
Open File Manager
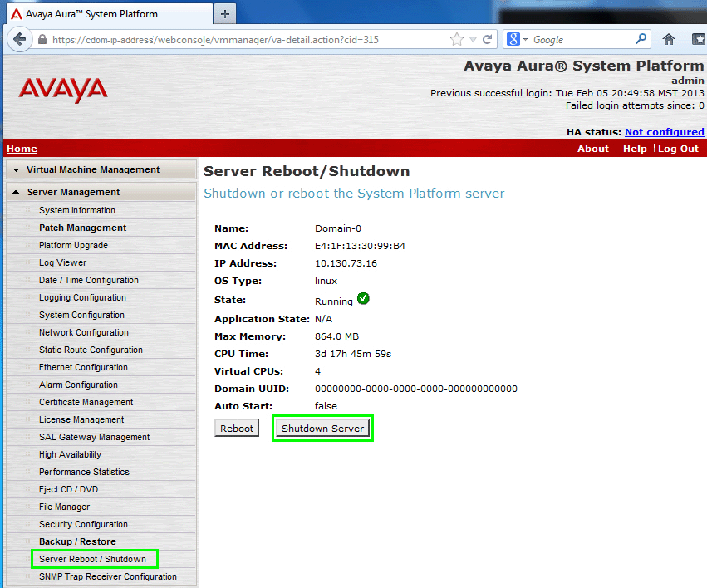[65, 507]
